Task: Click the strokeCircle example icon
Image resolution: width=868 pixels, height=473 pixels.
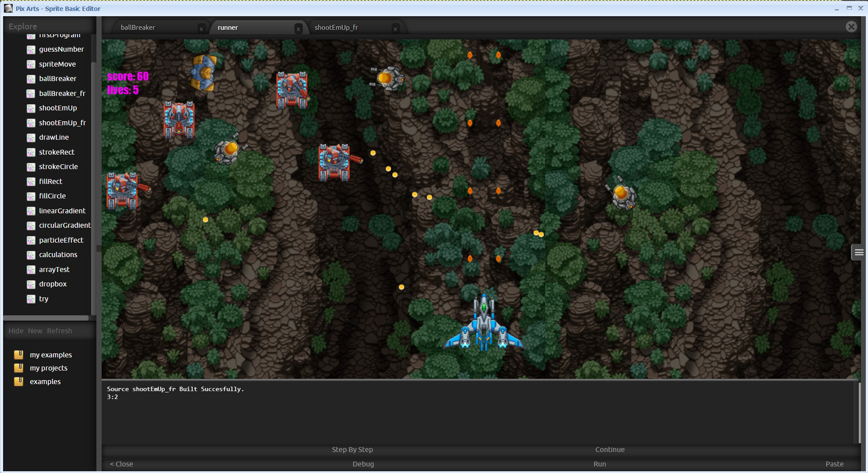Action: [31, 166]
